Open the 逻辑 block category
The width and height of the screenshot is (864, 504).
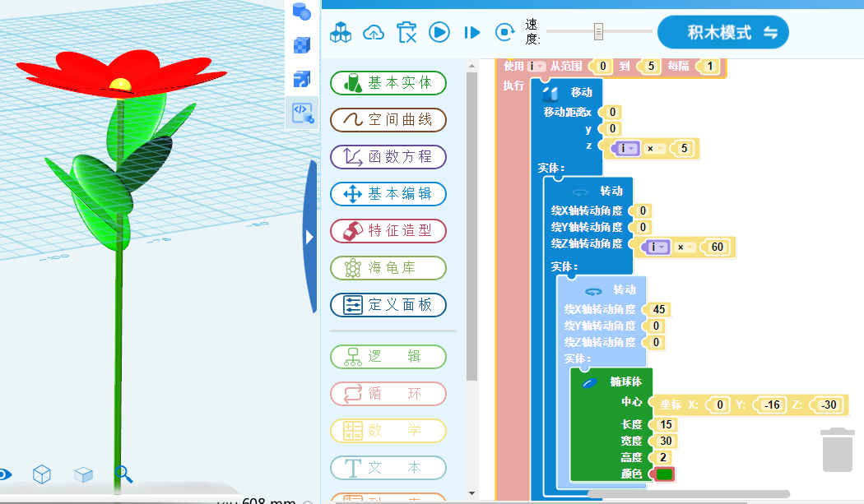[388, 357]
